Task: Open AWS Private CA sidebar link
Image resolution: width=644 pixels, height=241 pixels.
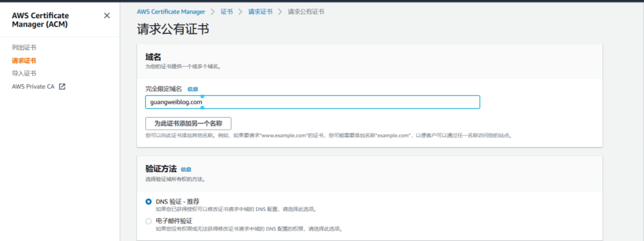Action: click(33, 86)
